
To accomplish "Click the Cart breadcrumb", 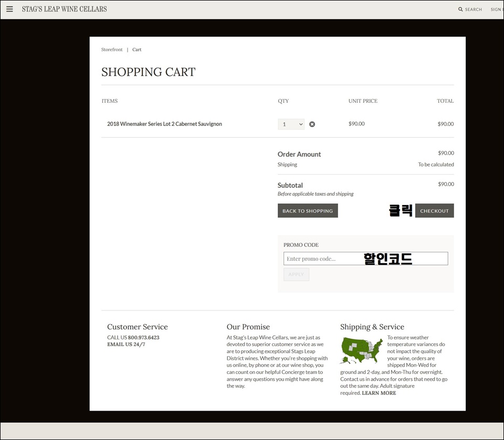I will pos(136,49).
